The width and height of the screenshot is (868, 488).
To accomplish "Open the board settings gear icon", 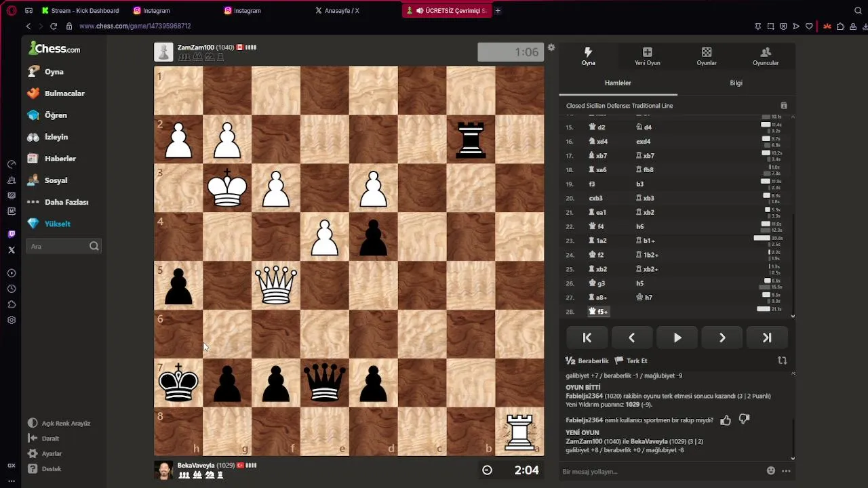I will (x=551, y=47).
